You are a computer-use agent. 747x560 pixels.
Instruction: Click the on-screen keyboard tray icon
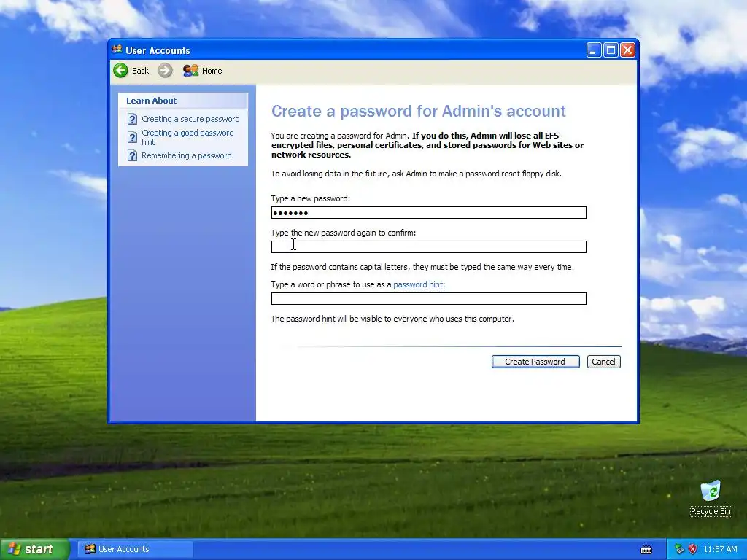pos(646,550)
